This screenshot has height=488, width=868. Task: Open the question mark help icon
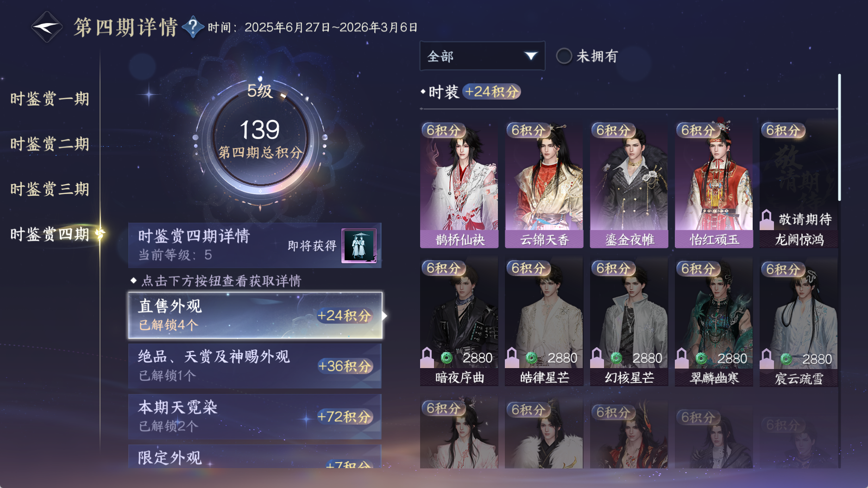[193, 27]
